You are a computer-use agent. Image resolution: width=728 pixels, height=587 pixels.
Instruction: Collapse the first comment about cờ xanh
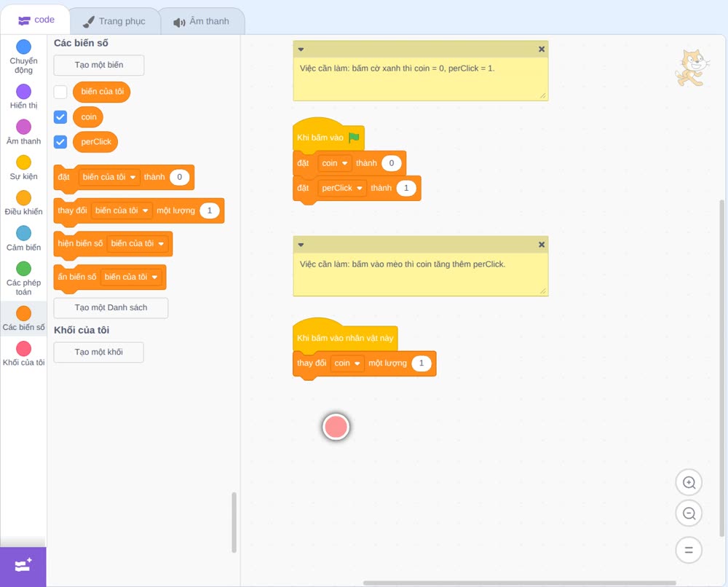(x=301, y=50)
